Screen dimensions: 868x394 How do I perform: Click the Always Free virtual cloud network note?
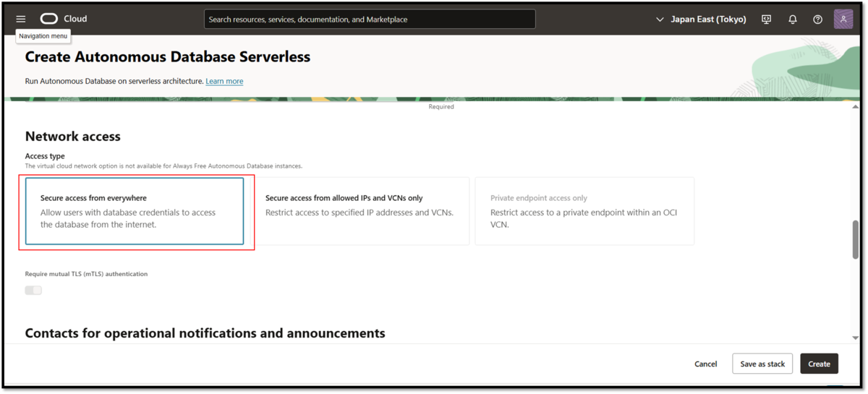coord(163,166)
